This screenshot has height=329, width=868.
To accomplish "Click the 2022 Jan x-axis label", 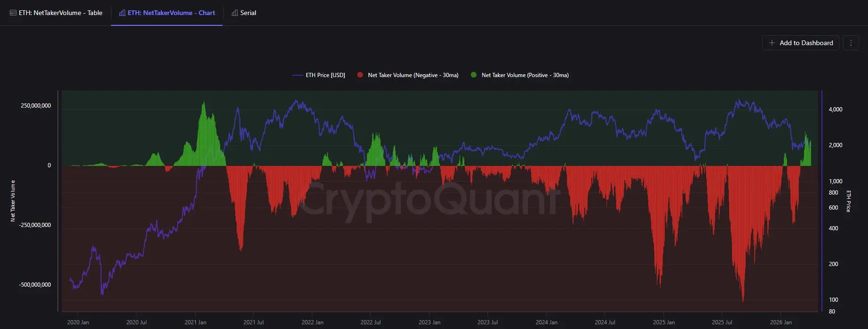I will [312, 322].
